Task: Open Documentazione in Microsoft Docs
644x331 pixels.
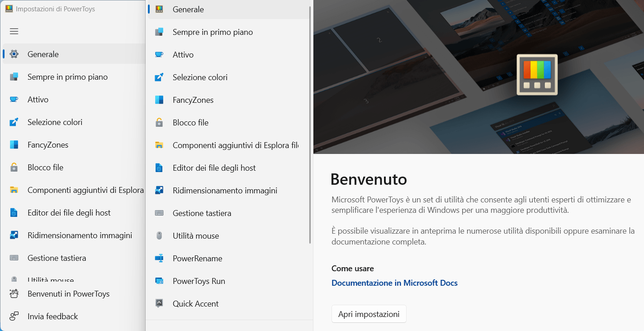Action: tap(394, 283)
